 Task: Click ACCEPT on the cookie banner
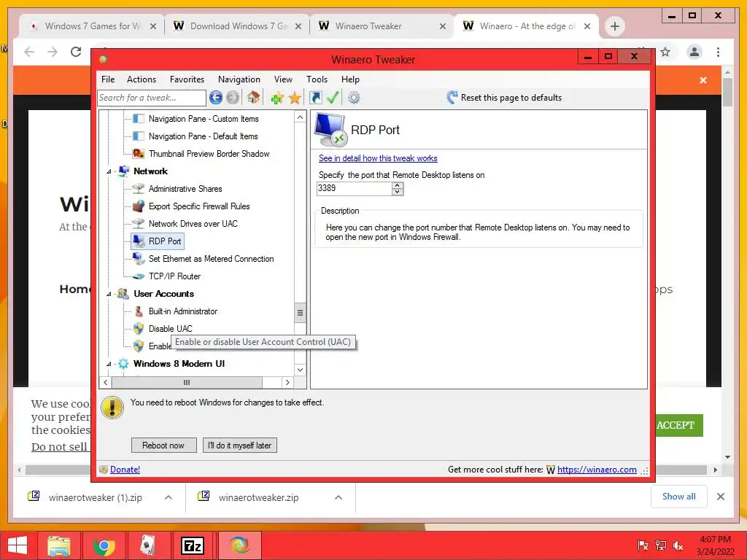(676, 425)
